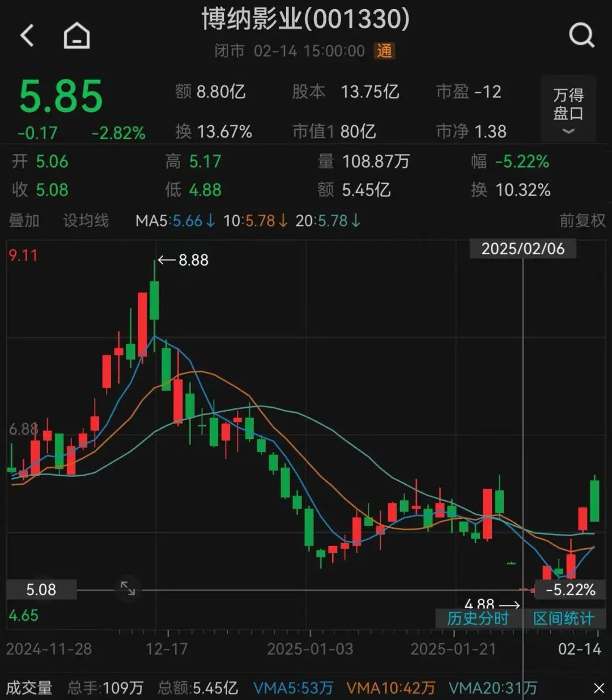
Task: Select the 成交量 indicator label
Action: [x=29, y=688]
